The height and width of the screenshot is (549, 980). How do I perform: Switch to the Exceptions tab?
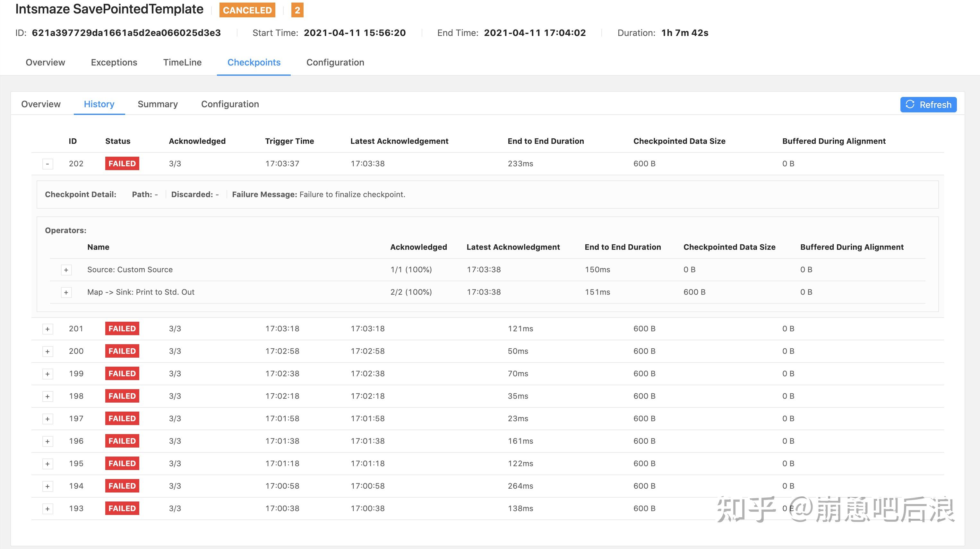pyautogui.click(x=114, y=62)
